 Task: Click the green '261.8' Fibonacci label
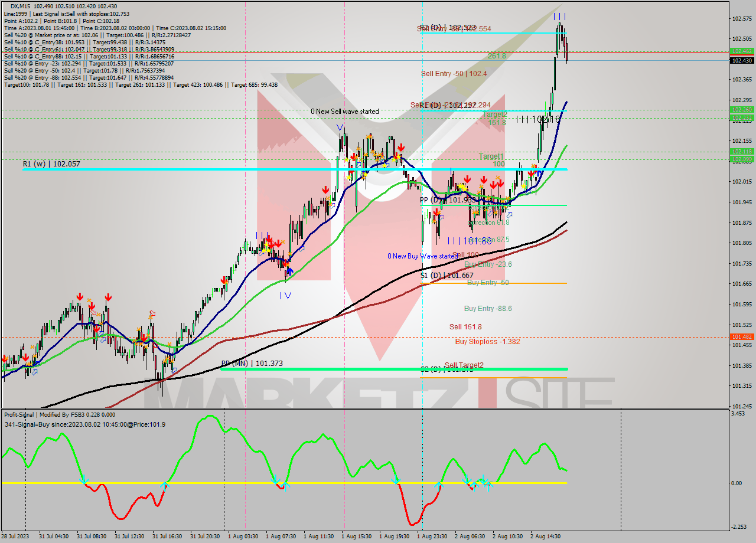(x=497, y=55)
